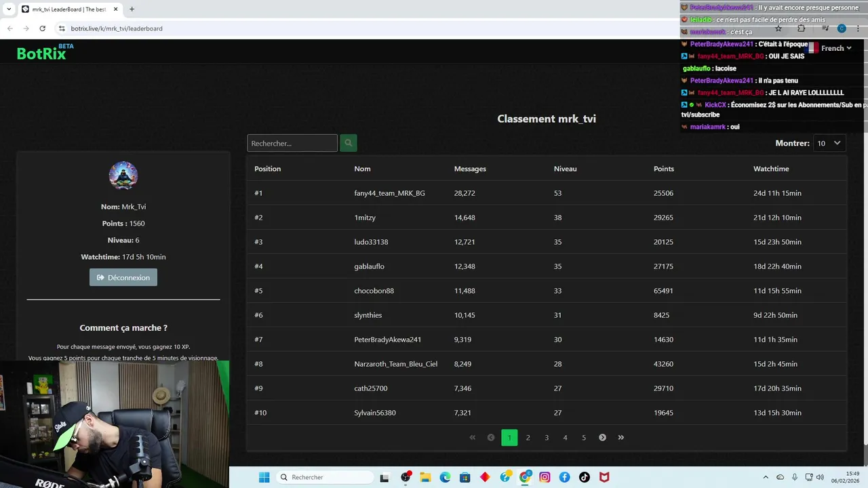Click the Watchtime column header
The image size is (868, 488).
pos(771,169)
